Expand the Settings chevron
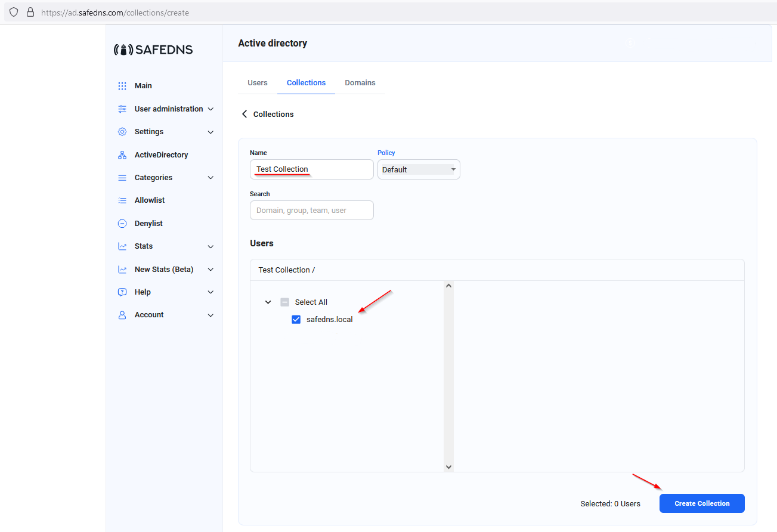777x532 pixels. [x=210, y=132]
